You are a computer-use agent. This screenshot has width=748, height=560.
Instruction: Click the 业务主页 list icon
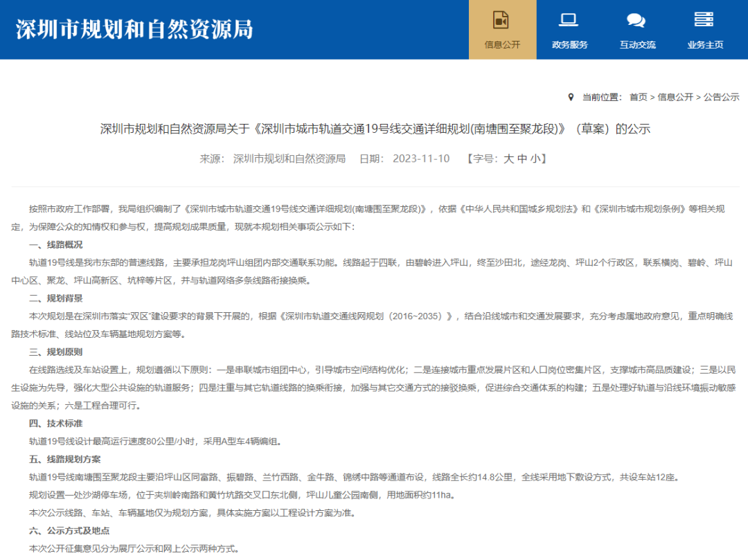coord(704,19)
